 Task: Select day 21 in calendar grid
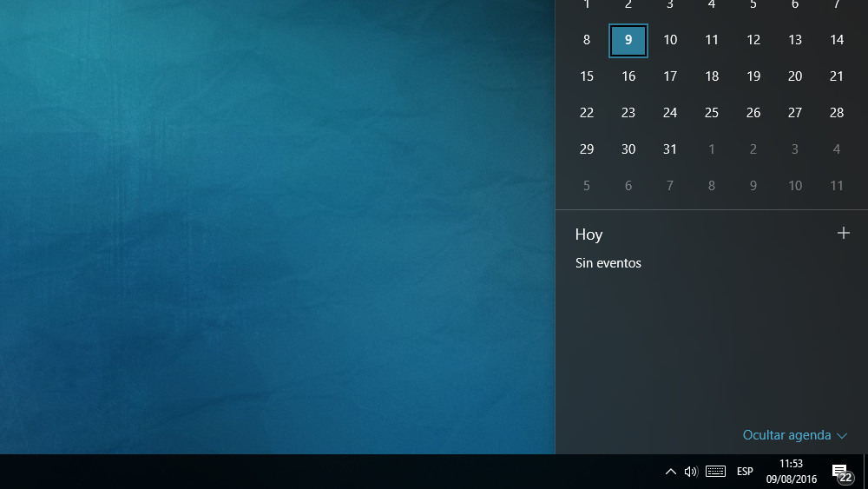click(837, 76)
